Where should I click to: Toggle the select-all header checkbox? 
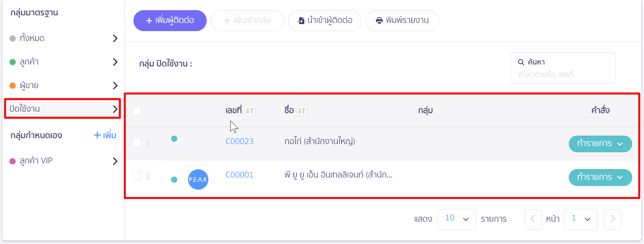point(137,111)
